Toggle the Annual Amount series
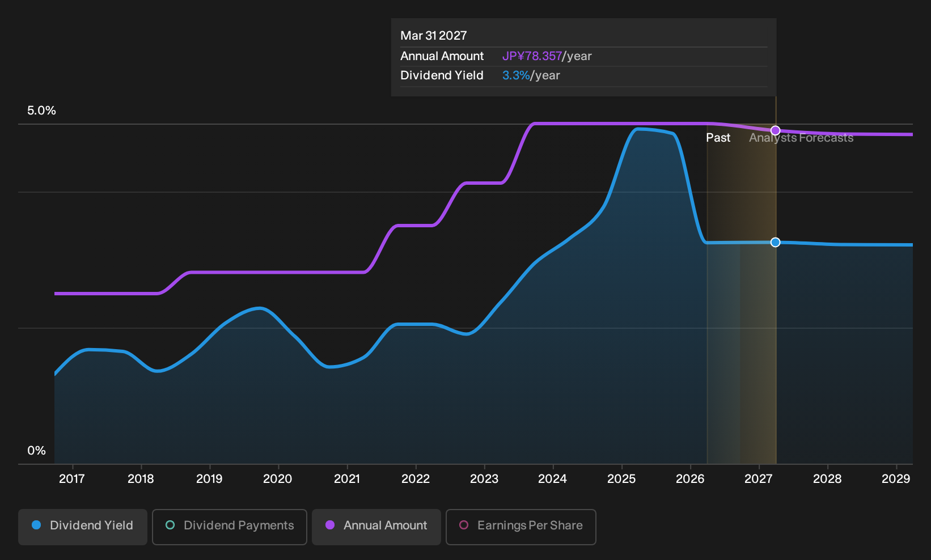Screen dimensions: 931x560 coord(376,527)
